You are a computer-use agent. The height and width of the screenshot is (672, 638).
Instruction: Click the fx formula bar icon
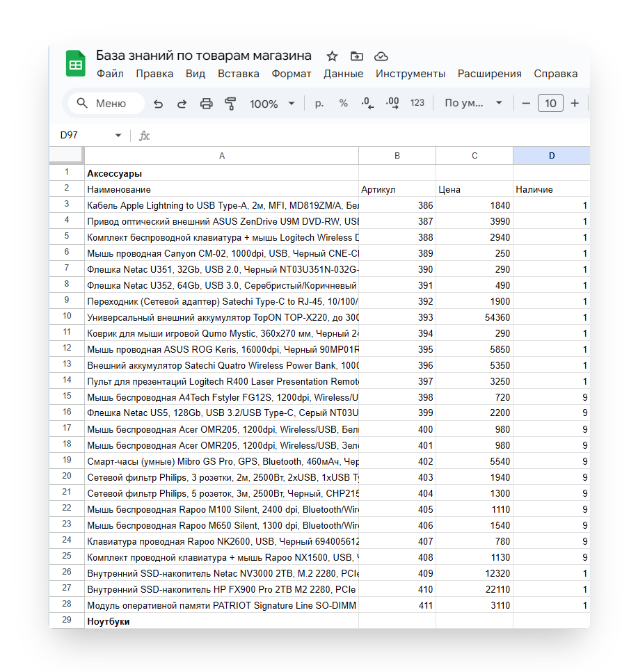pyautogui.click(x=145, y=136)
